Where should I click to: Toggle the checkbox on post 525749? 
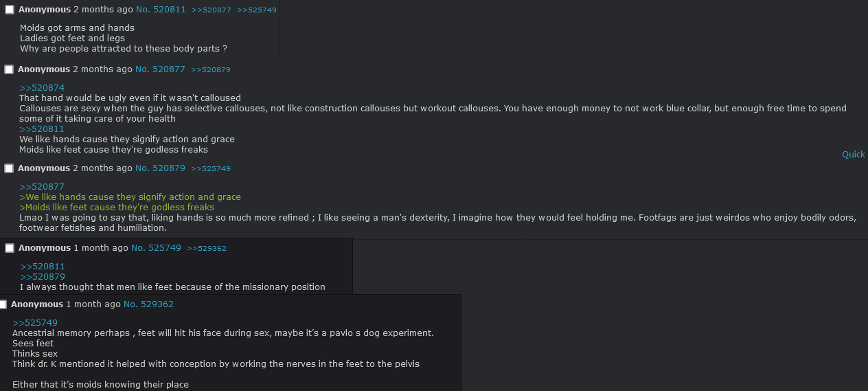point(10,248)
